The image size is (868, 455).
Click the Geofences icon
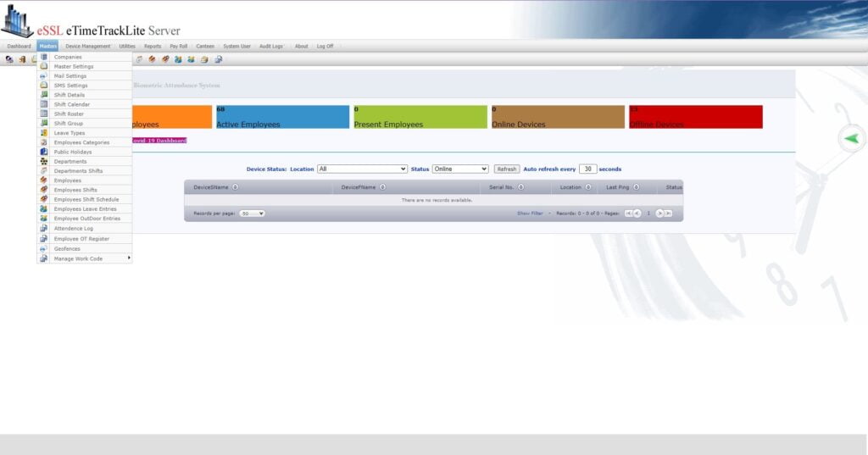(44, 248)
